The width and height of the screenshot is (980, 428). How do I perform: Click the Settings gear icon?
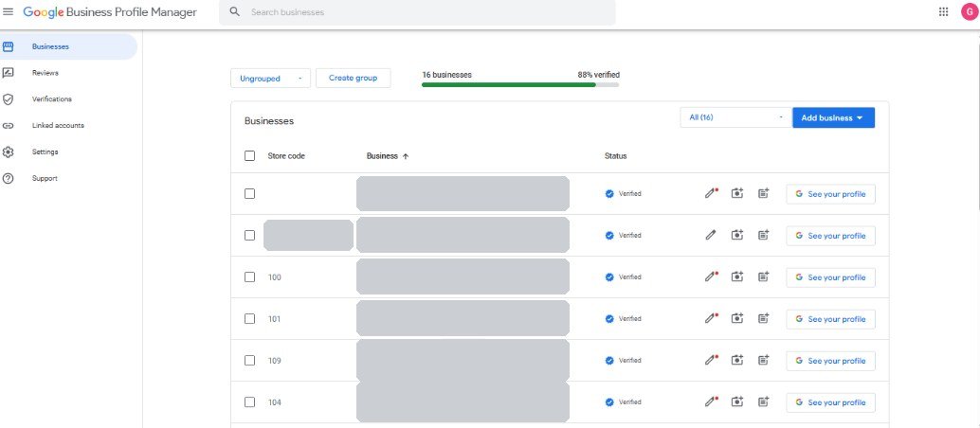click(x=9, y=152)
